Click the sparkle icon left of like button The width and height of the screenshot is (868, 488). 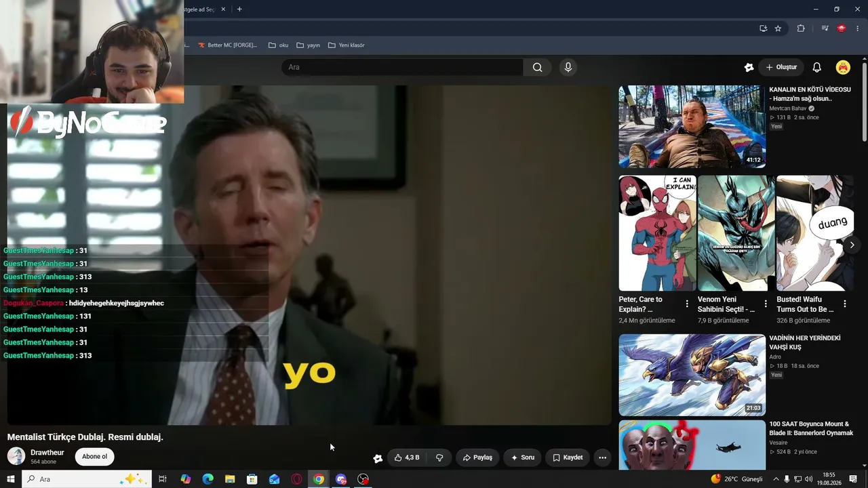click(x=378, y=458)
